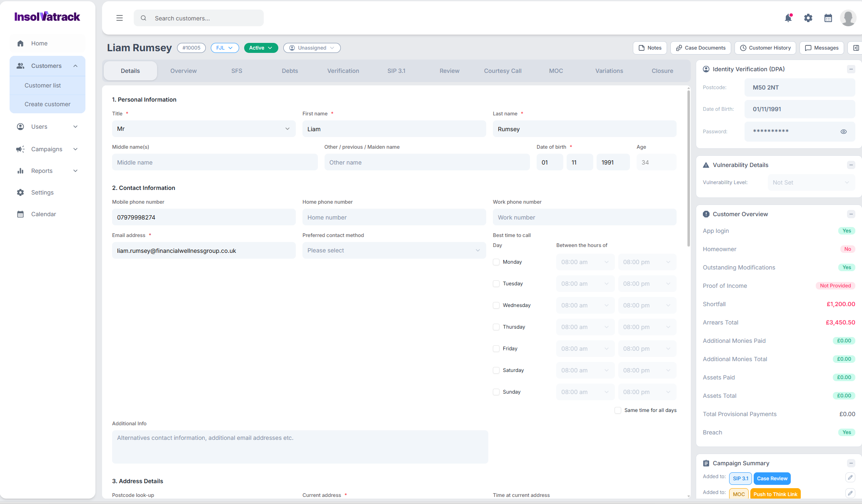Expand the Vulnerability Level dropdown
Screen dimensions: 862x504
click(811, 182)
